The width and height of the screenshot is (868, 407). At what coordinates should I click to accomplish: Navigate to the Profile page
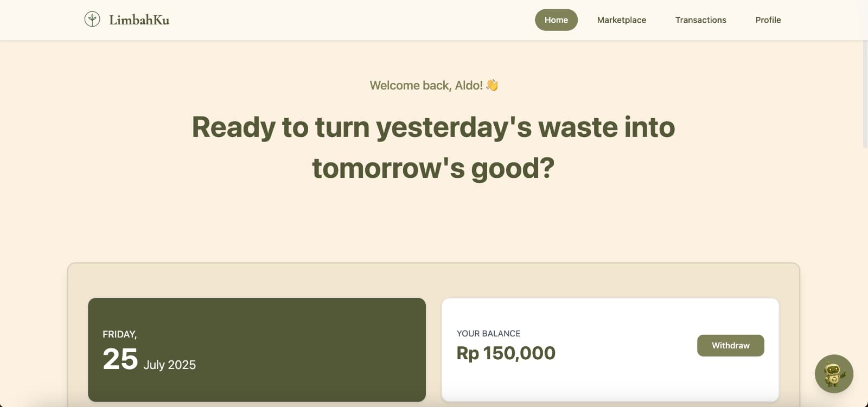(768, 20)
